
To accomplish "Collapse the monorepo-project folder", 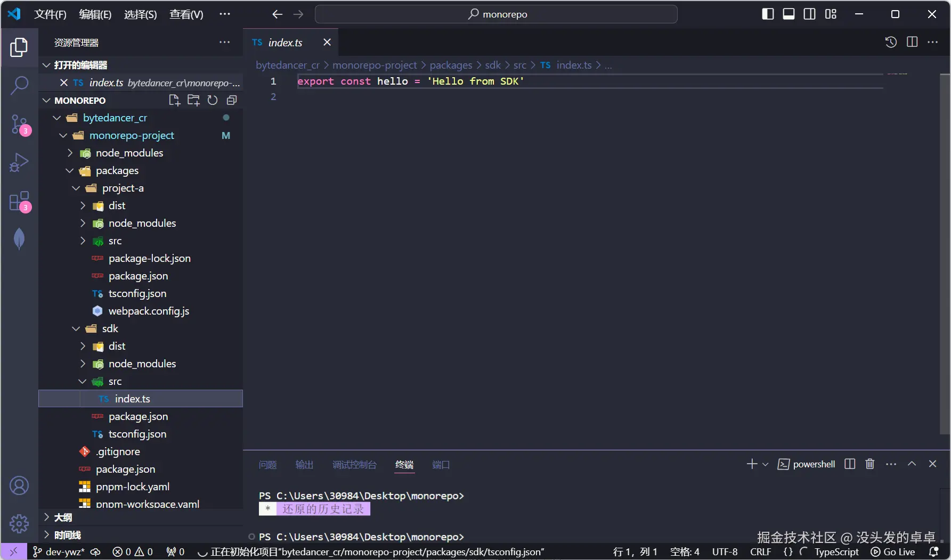I will [63, 135].
